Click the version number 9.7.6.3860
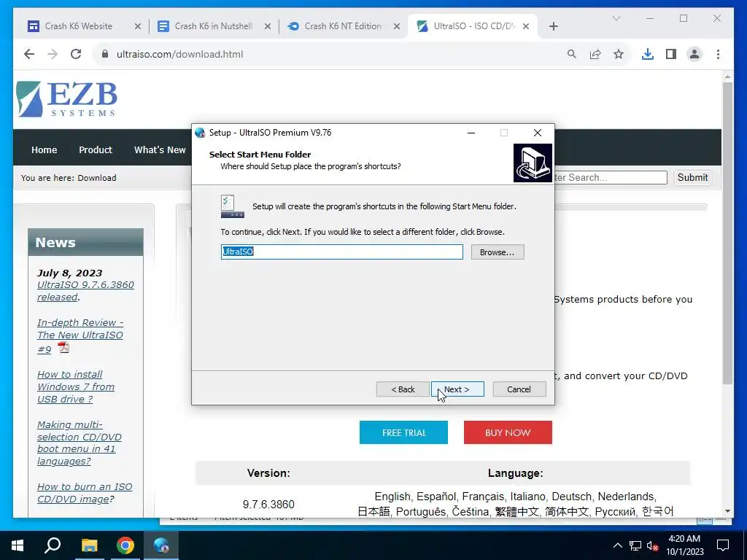 268,504
